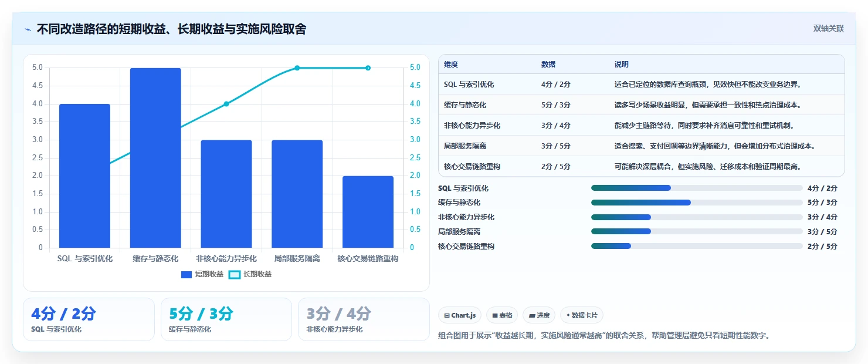868x364 pixels.
Task: Click the 表格 chip
Action: [x=502, y=315]
